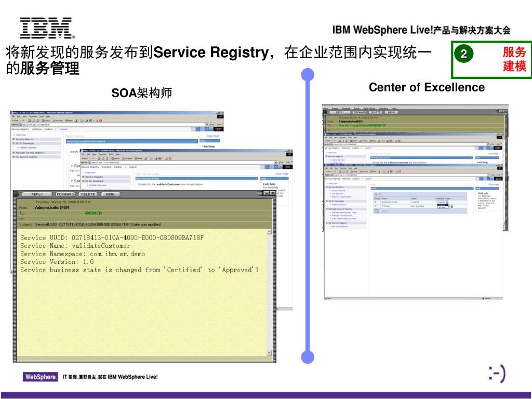
Task: Click Close Page in right State browser
Action: tap(494, 184)
